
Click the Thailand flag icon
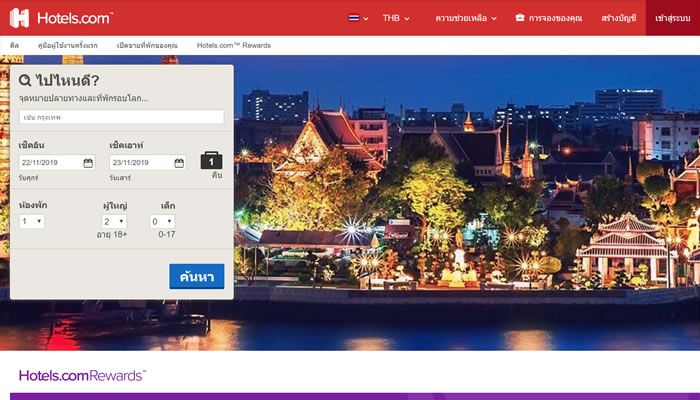tap(354, 18)
